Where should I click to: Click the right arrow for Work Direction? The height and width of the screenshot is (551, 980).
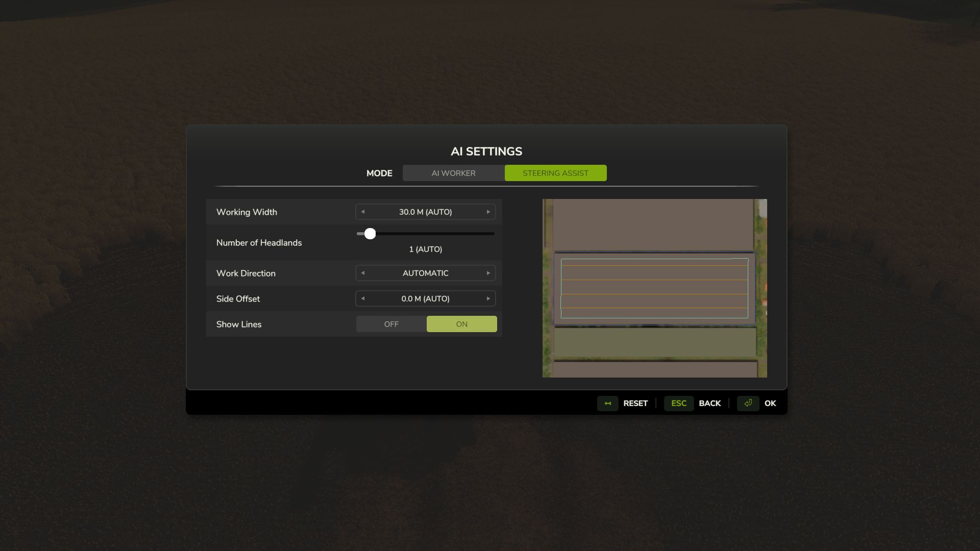(x=488, y=272)
